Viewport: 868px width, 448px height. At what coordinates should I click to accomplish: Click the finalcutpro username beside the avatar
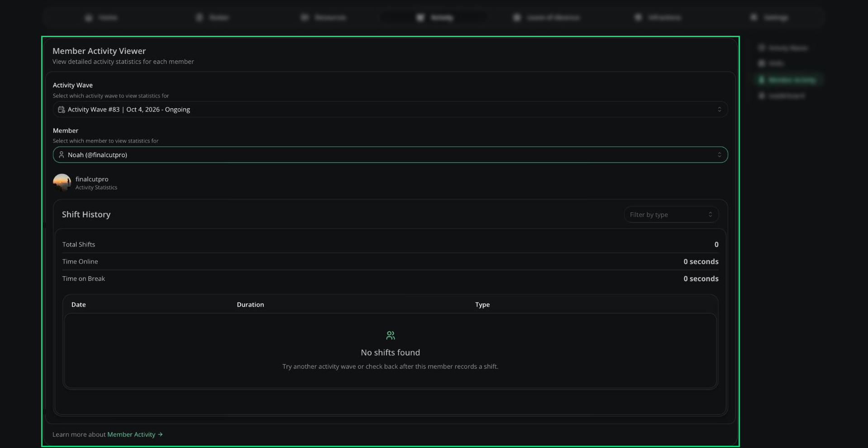(x=92, y=179)
